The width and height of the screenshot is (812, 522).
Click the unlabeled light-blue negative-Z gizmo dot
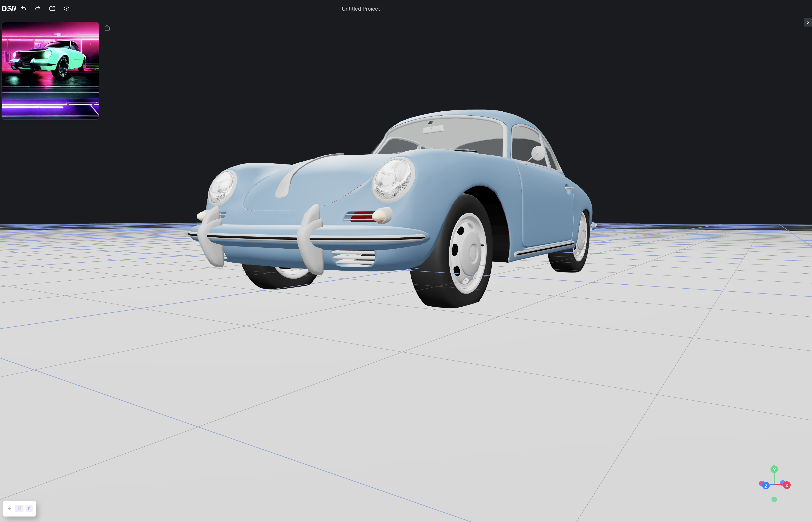pyautogui.click(x=782, y=482)
